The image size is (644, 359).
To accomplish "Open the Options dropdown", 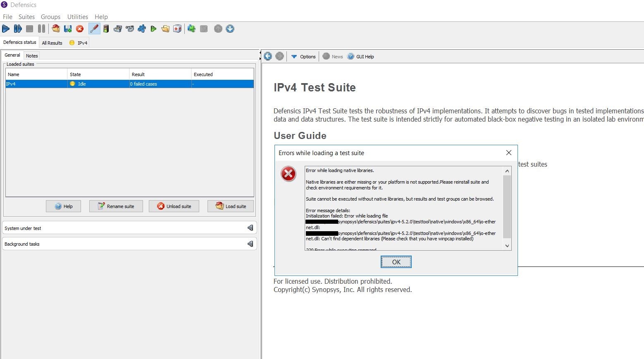I will pyautogui.click(x=303, y=57).
